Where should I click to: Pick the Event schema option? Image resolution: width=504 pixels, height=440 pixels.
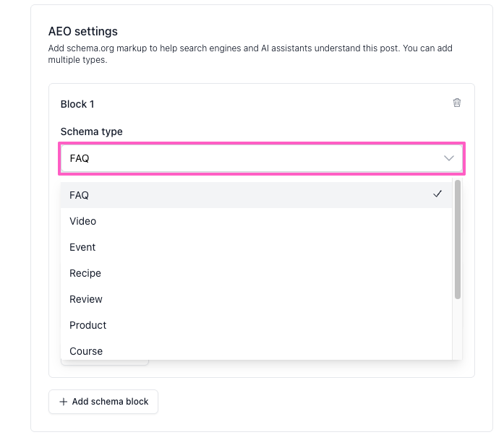(256, 247)
